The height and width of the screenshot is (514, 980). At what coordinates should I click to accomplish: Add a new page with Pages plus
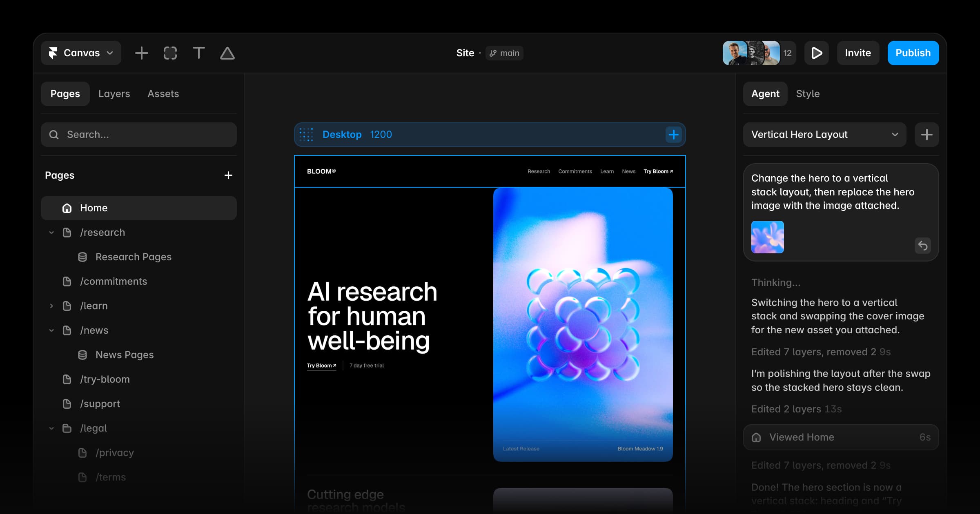click(228, 175)
